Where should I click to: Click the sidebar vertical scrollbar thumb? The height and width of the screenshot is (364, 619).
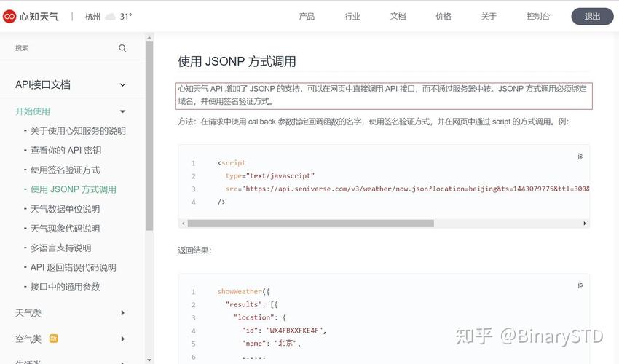pos(149,136)
